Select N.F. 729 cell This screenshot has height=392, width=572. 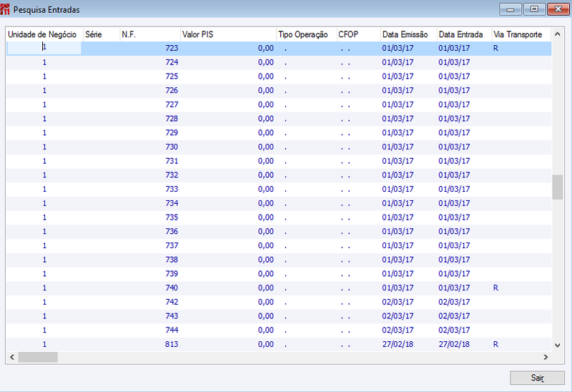point(150,133)
